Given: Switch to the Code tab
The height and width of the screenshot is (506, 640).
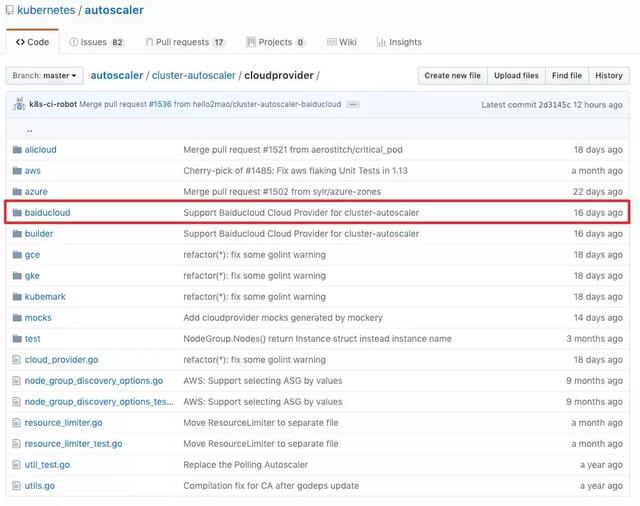Looking at the screenshot, I should 32,42.
